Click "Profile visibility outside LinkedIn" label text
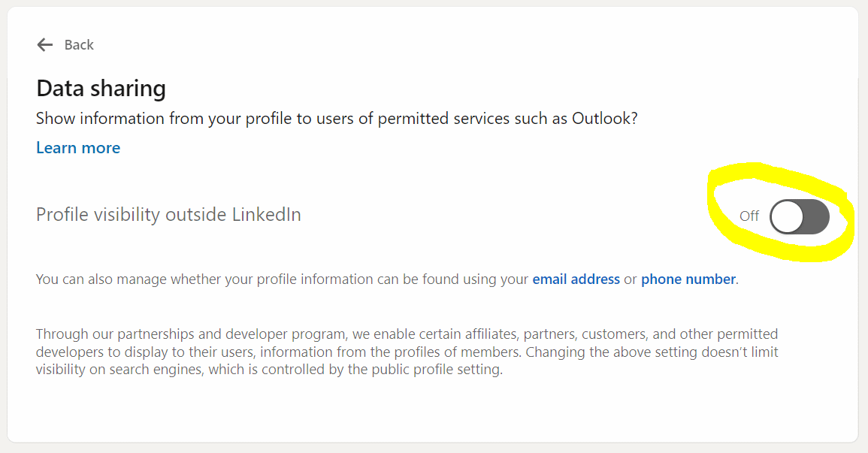Screen dimensions: 868x453 click(x=168, y=215)
